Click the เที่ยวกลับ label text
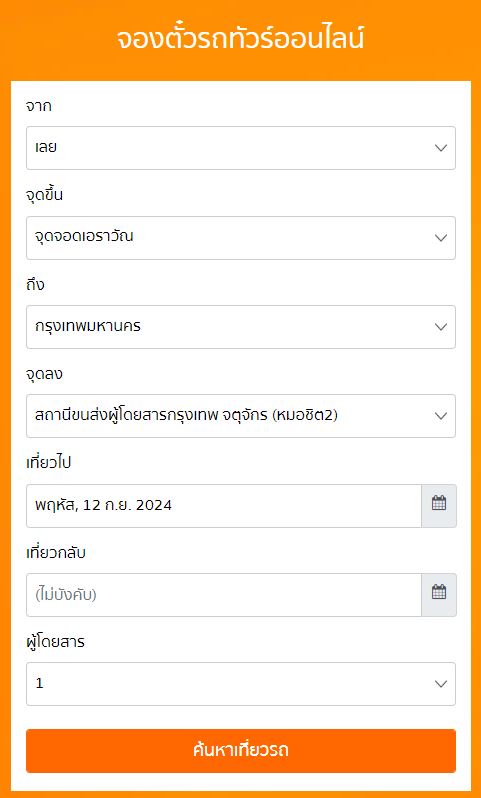481x798 pixels. [x=55, y=552]
